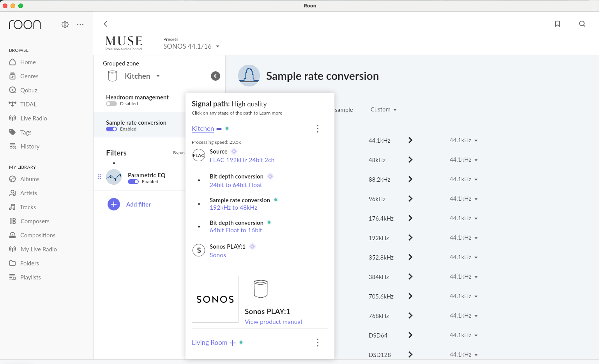
Task: Grab the Parametric EQ drag handle
Action: point(100,177)
